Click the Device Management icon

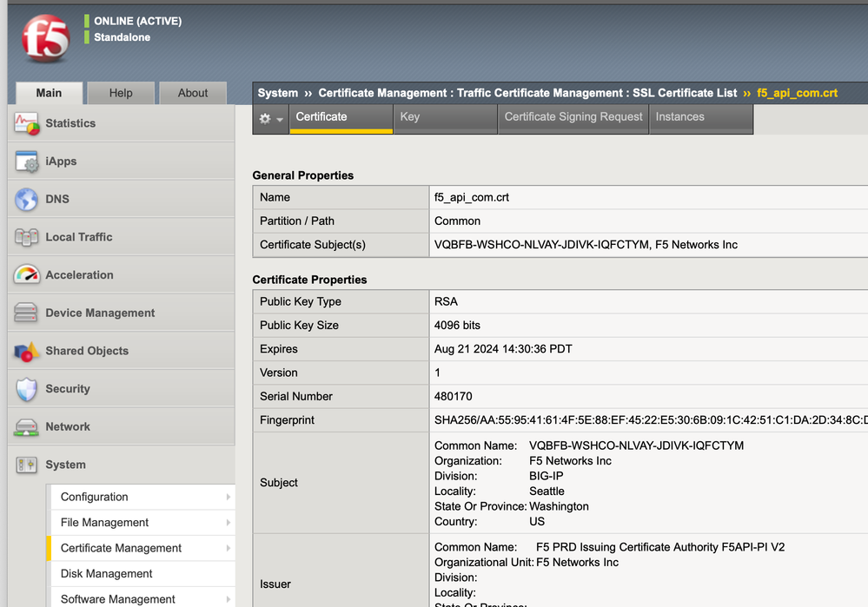27,313
